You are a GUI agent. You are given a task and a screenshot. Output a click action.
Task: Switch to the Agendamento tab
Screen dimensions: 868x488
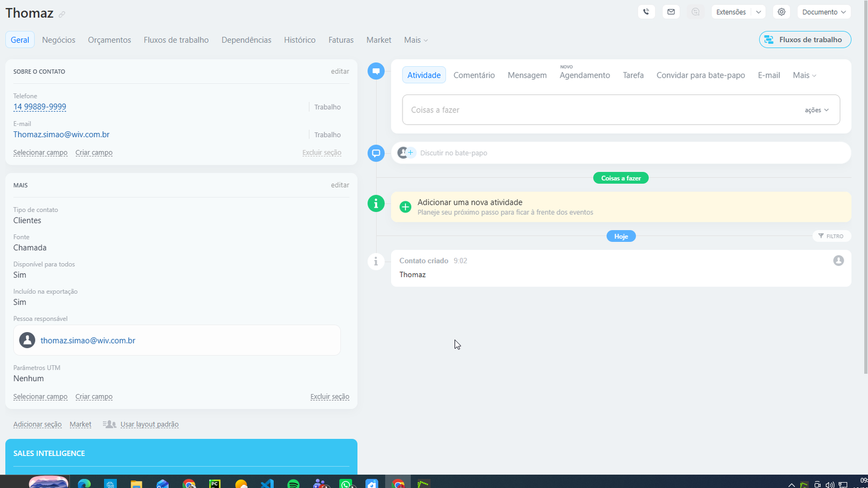[x=585, y=75]
